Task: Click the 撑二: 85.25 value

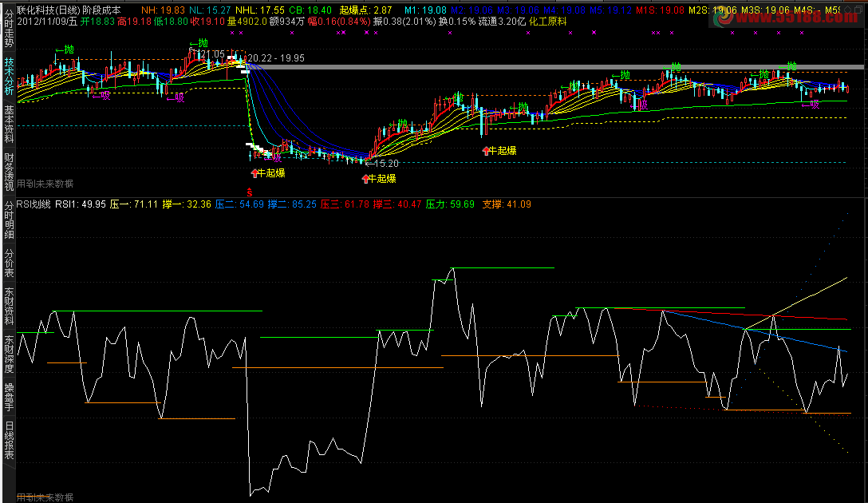Action: pos(292,204)
